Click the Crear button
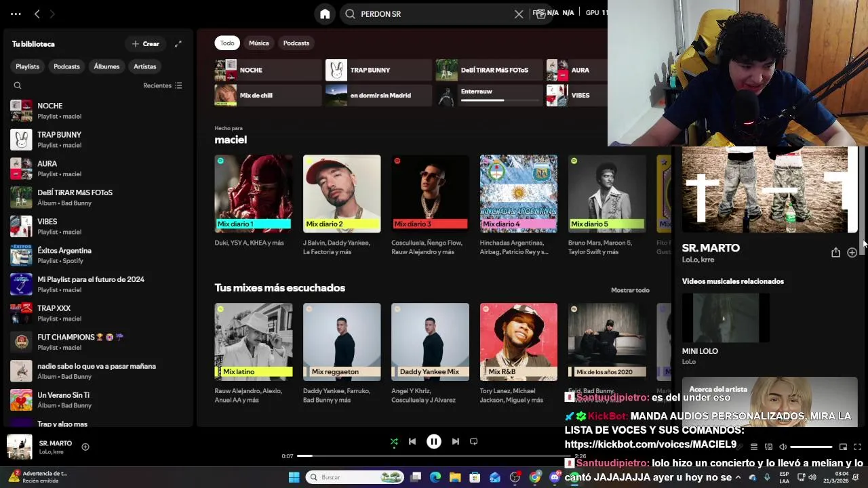 (146, 44)
